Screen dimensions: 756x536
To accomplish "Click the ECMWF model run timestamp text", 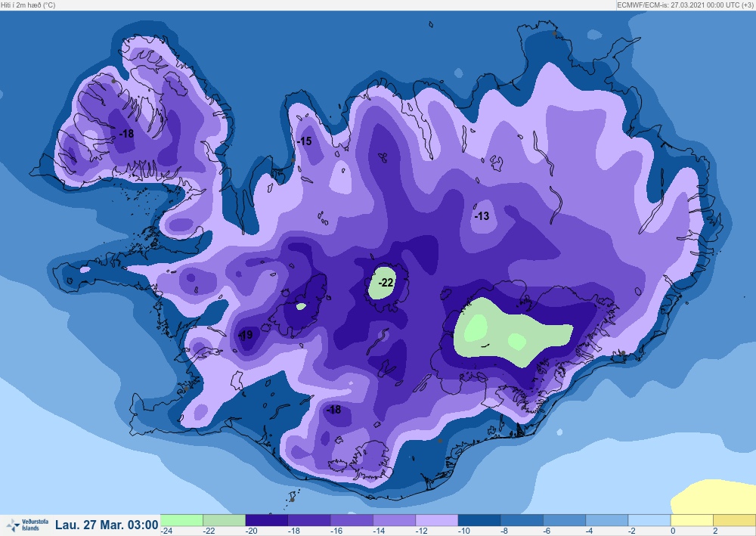I will coord(686,5).
